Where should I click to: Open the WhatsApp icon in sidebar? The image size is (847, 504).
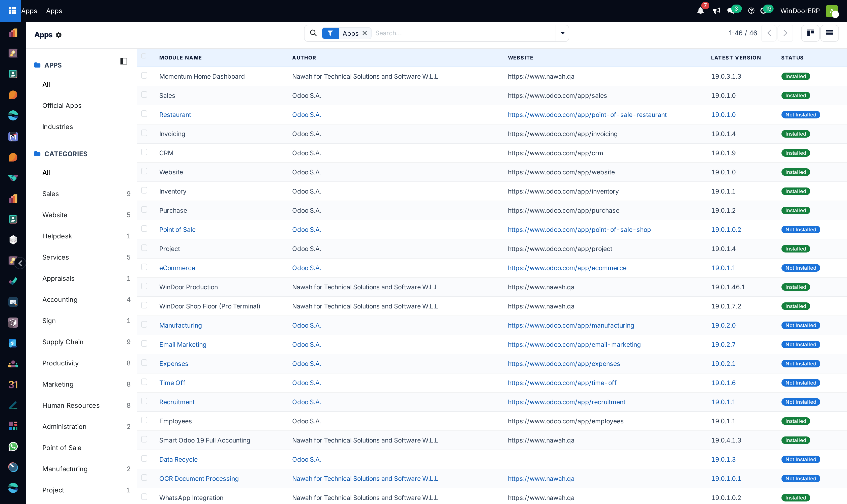pyautogui.click(x=13, y=447)
